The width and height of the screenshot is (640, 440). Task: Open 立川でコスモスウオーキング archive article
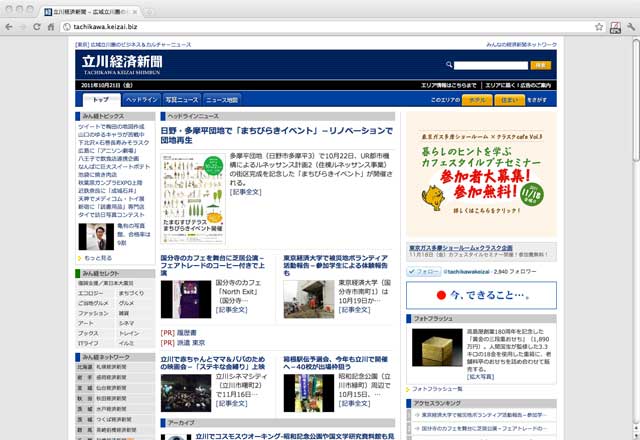295,436
